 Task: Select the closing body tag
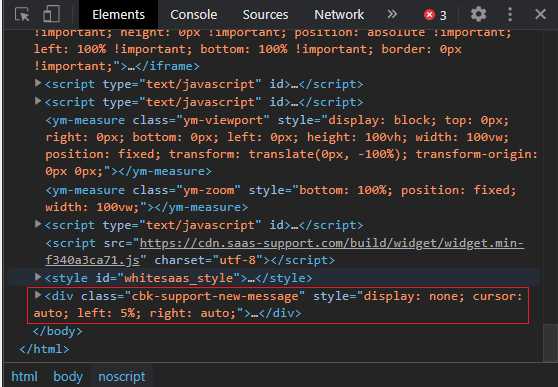[x=58, y=331]
